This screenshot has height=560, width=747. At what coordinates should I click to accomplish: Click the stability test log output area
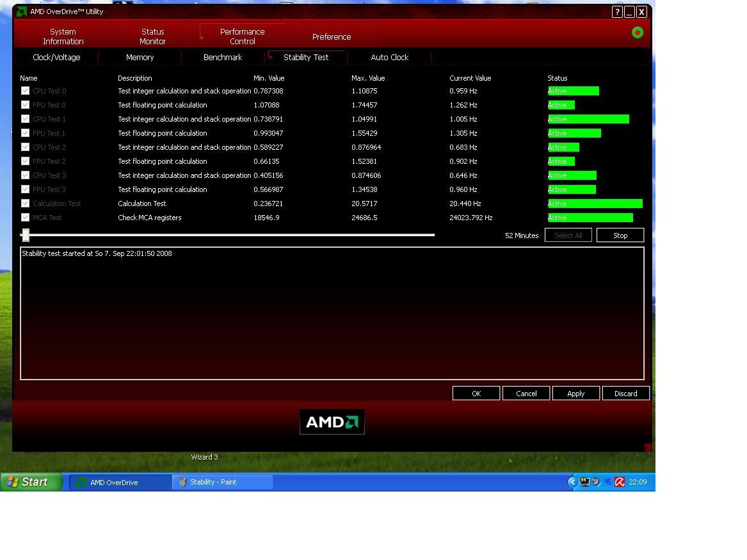(x=332, y=314)
